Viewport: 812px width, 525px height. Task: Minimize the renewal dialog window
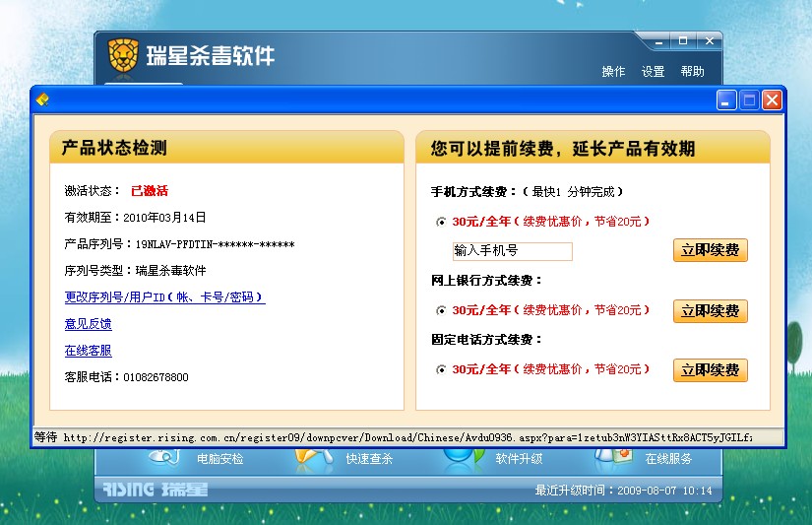[726, 100]
